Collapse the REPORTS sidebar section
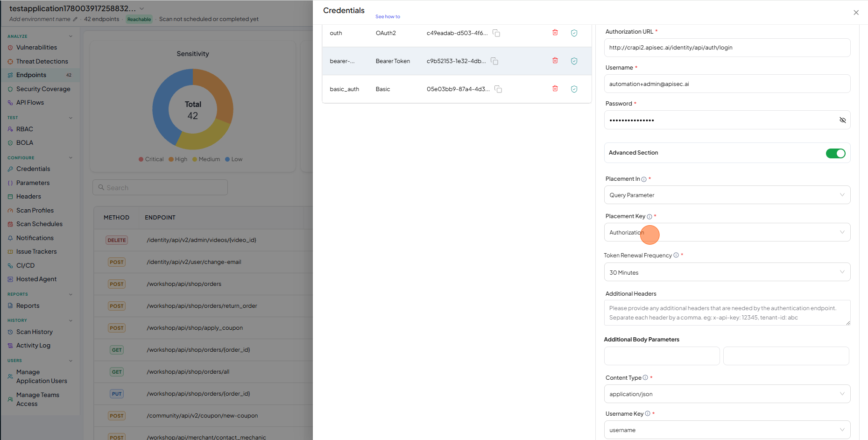The height and width of the screenshot is (440, 868). [x=71, y=294]
